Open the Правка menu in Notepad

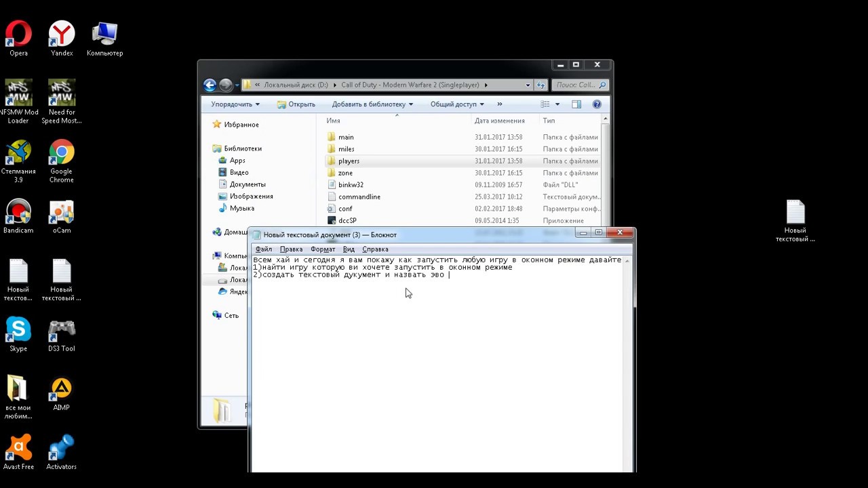[291, 249]
